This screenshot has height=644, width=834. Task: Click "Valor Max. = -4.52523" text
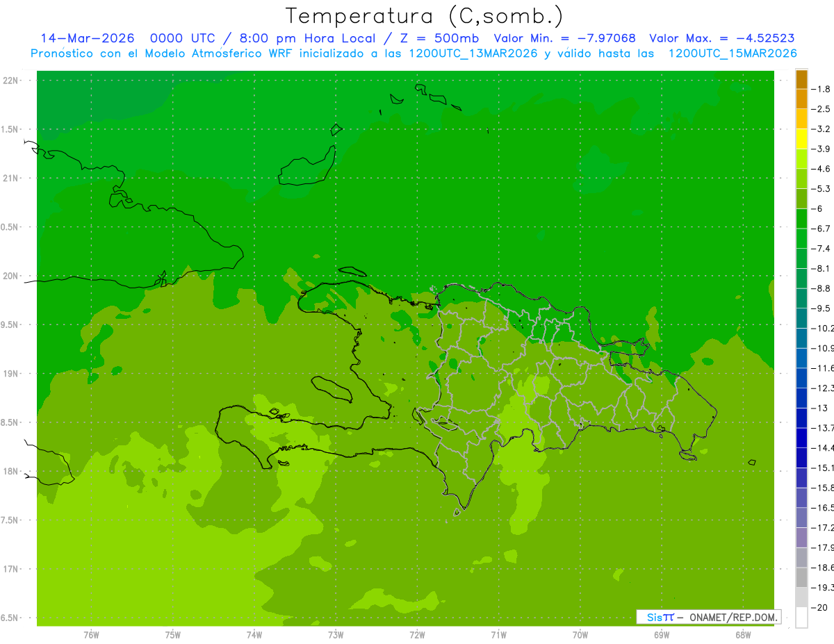click(722, 38)
